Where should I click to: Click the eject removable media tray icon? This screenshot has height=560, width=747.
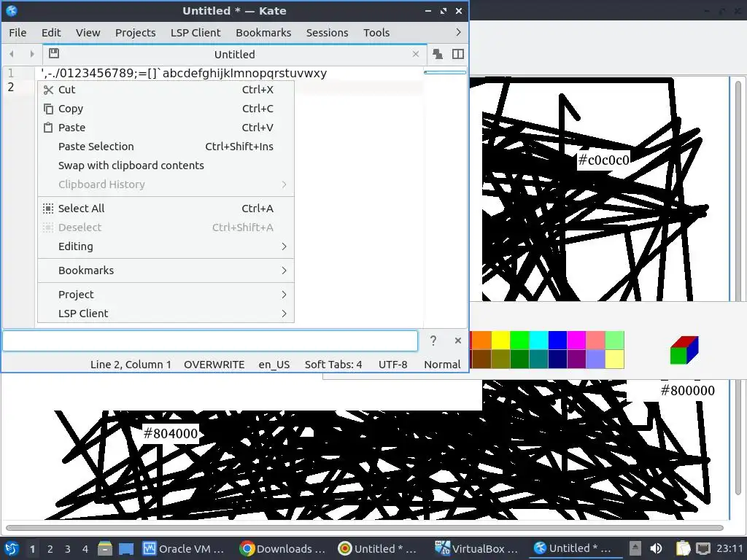[635, 548]
